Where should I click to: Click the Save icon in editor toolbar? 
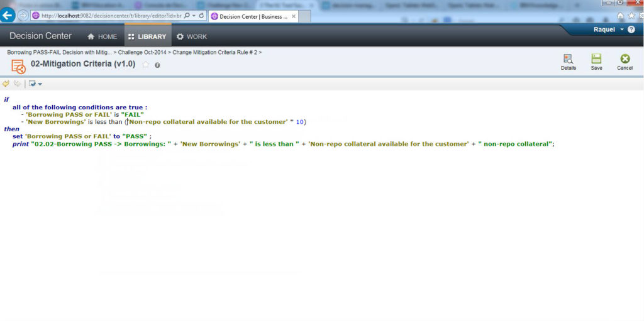click(x=596, y=59)
